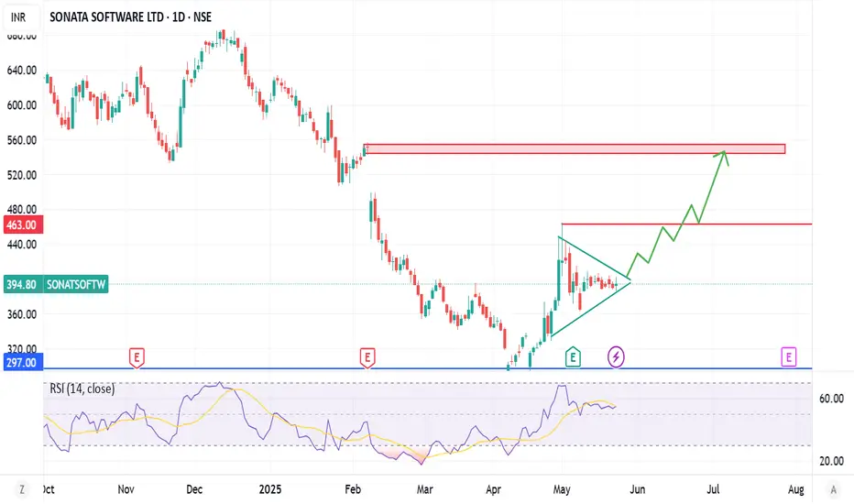
Task: Click the 480.00 price axis value
Action: (22, 209)
